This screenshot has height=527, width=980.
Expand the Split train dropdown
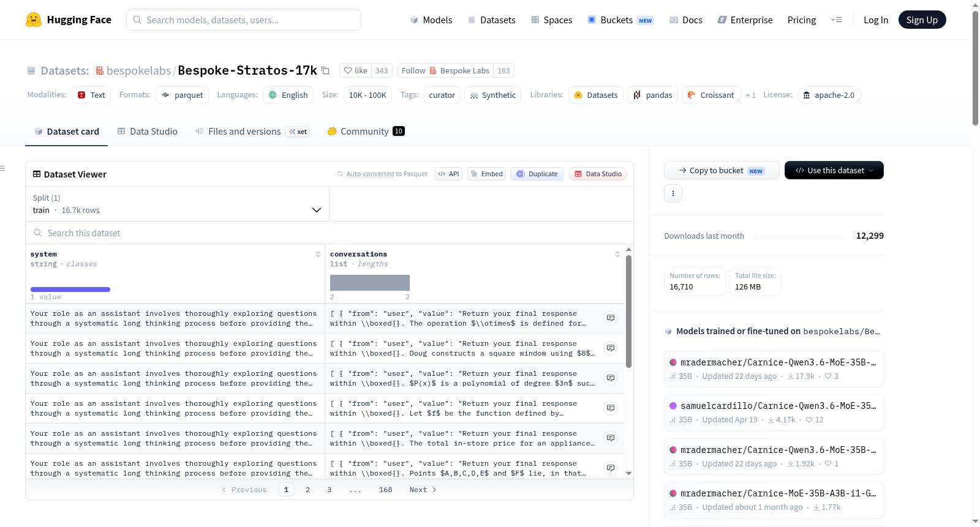[x=178, y=204]
